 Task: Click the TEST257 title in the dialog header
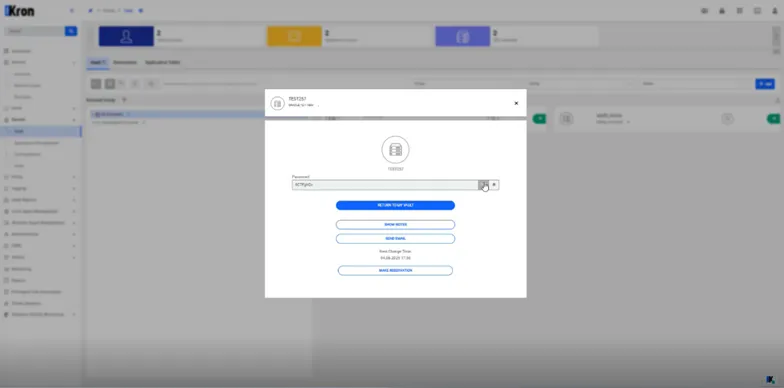click(298, 99)
